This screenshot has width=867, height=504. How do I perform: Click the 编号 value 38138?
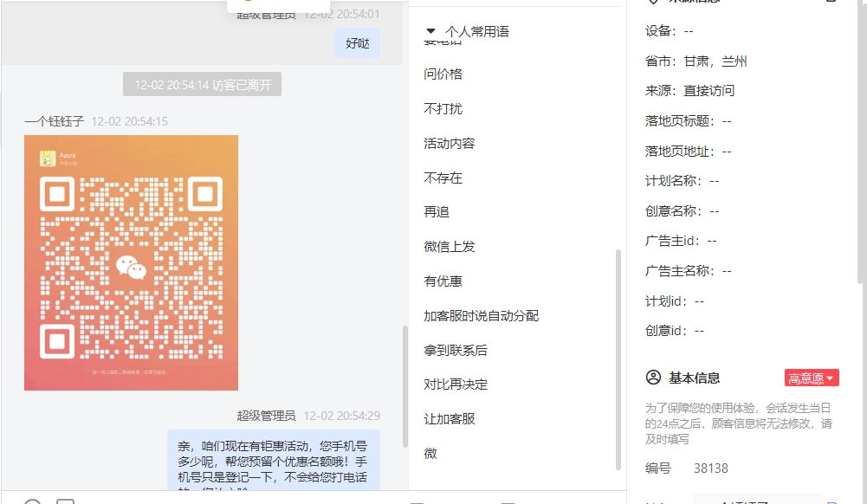pyautogui.click(x=711, y=468)
